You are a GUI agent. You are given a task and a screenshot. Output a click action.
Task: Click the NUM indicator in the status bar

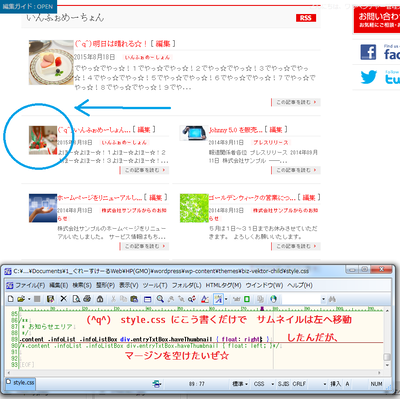tap(376, 384)
